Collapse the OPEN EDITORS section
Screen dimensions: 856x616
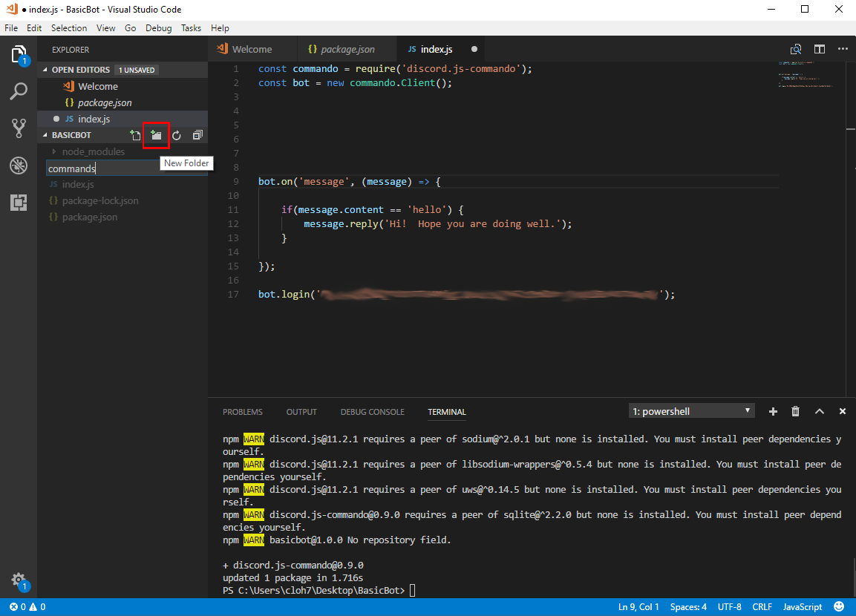(x=45, y=70)
